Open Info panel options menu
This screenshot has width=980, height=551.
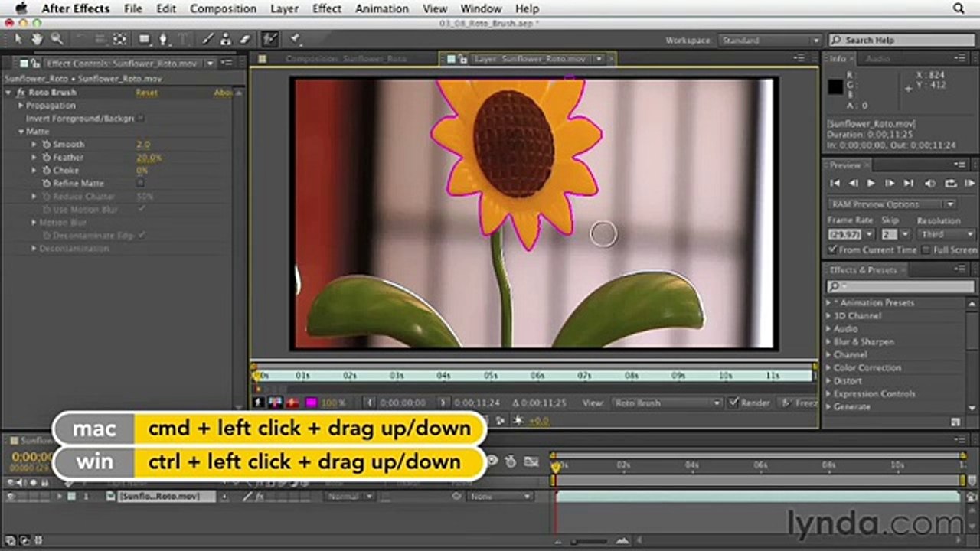[960, 58]
